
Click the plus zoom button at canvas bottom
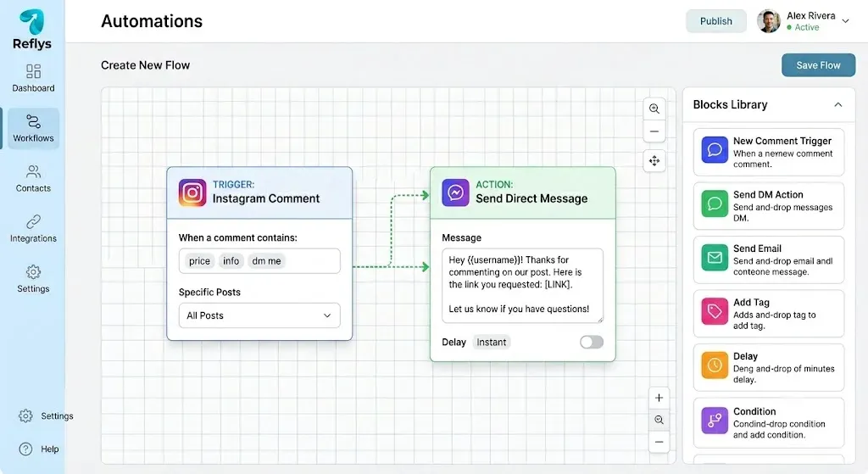[x=659, y=398]
